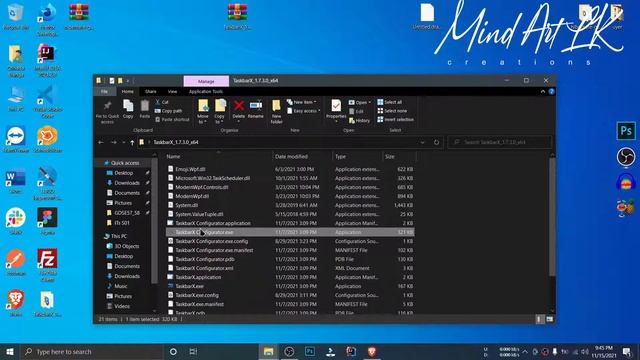The width and height of the screenshot is (640, 360).
Task: Open Figma desktop shortcut
Action: (x=47, y=221)
